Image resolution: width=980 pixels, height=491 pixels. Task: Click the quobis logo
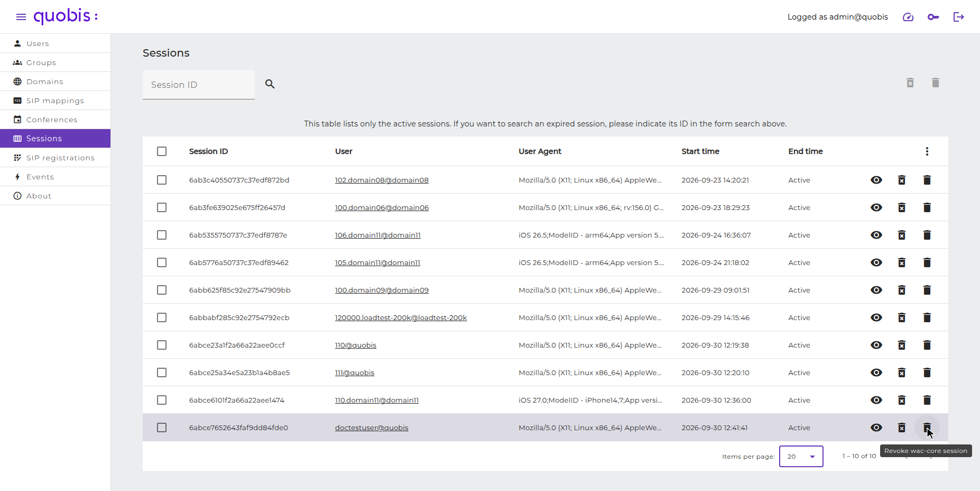click(x=66, y=16)
